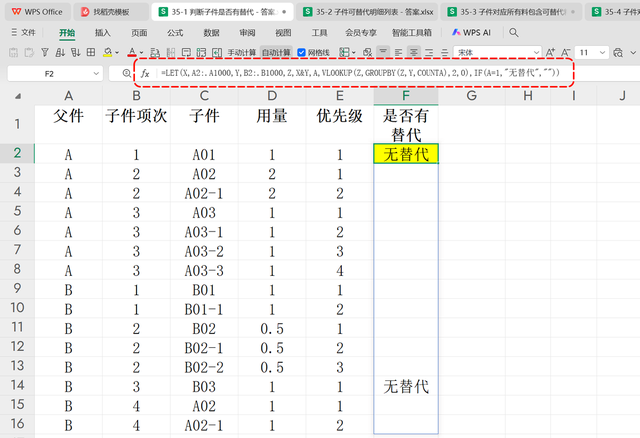Align cell text to the left
Viewport: 640px width, 438px height.
click(398, 52)
